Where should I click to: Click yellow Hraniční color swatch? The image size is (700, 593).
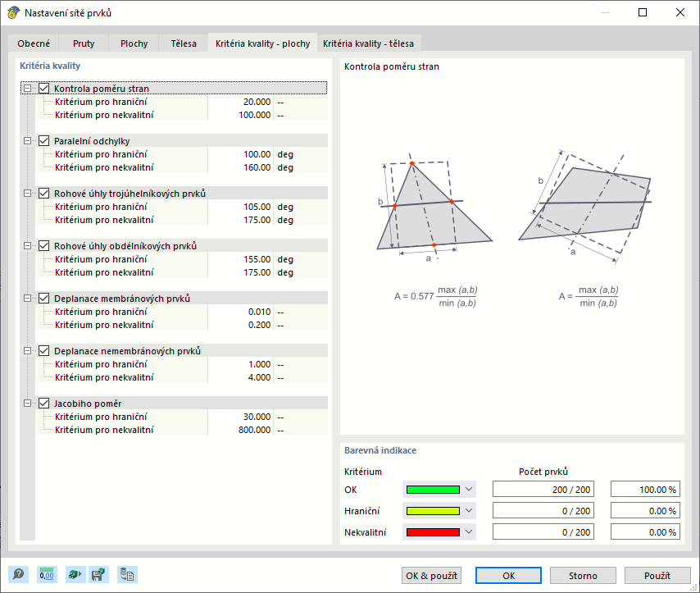coord(433,511)
